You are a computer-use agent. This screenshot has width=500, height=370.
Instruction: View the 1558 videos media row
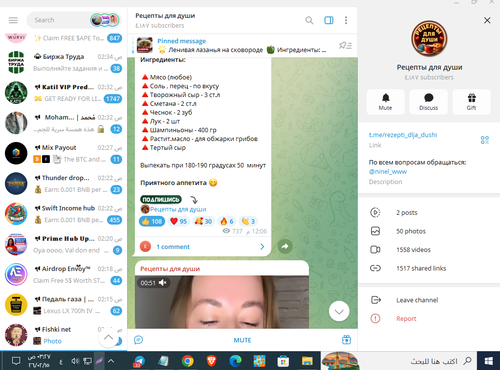[429, 249]
